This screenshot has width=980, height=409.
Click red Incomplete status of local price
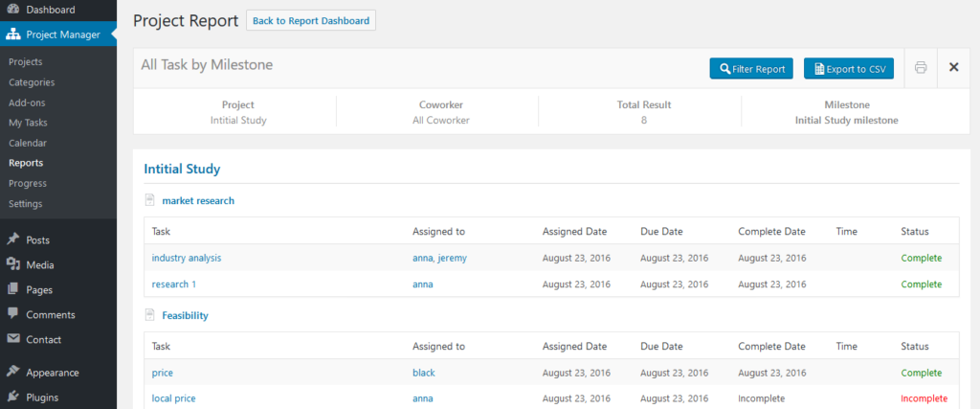[924, 398]
